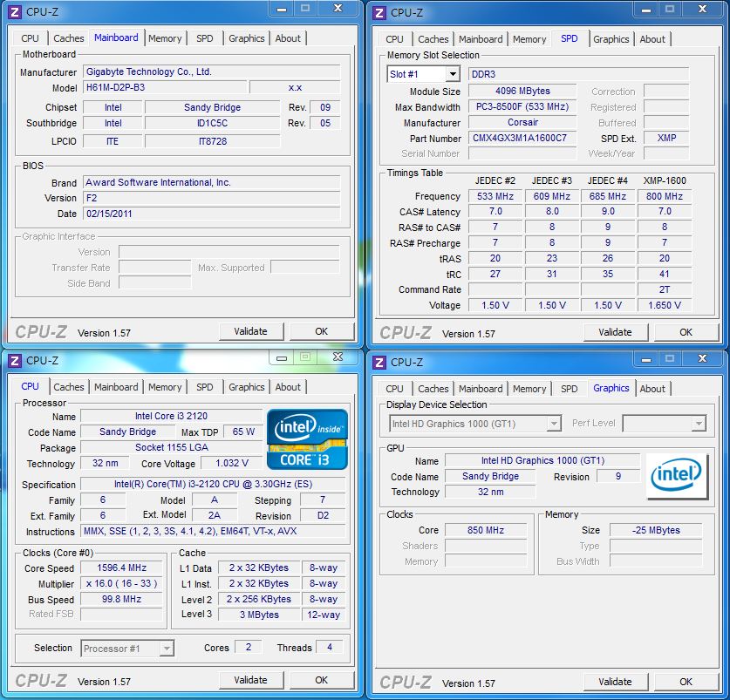Click the manufacturer value 'Gigabyte Technology Co., Ltd.'
Image resolution: width=730 pixels, height=700 pixels.
point(212,71)
